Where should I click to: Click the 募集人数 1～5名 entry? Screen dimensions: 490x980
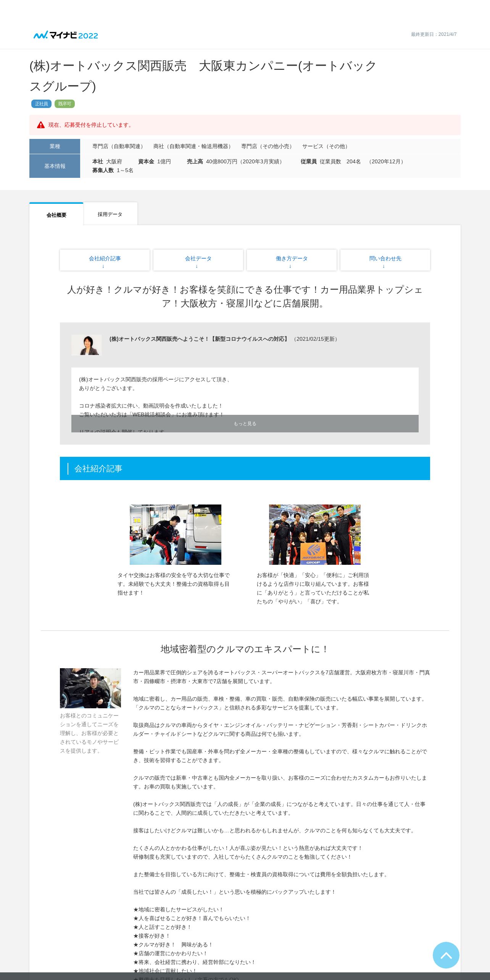click(x=113, y=170)
